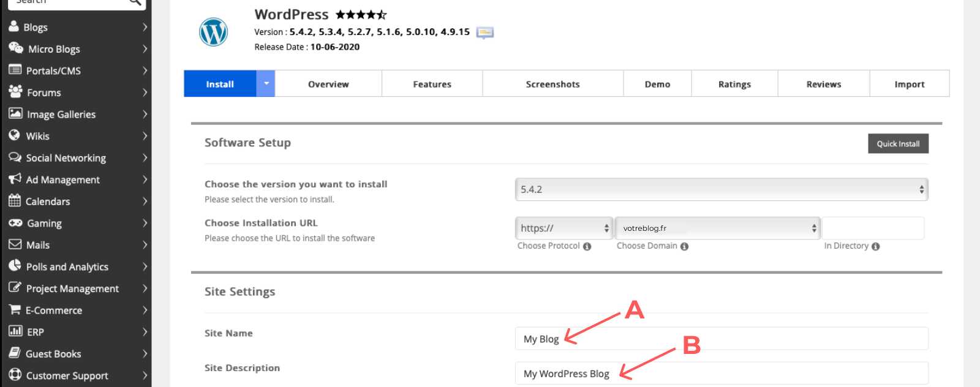Click the Portals/CMS icon
Screen dimensions: 980x387
tap(15, 70)
